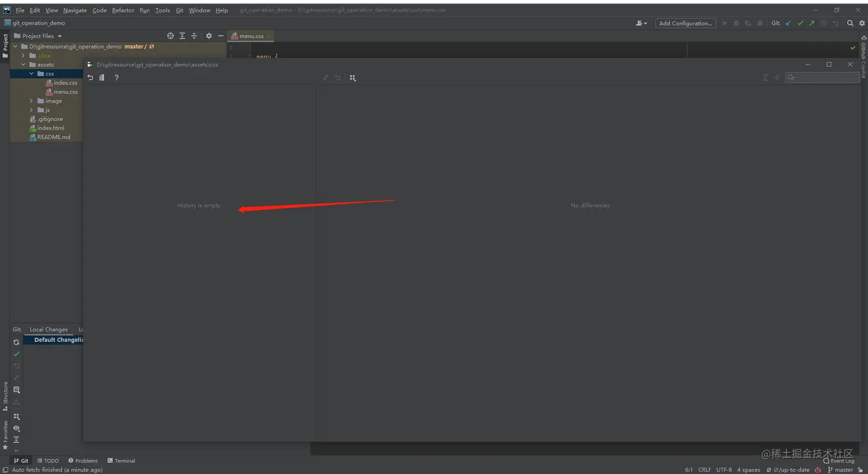Click the Group By icon in the Git panel sidebar
This screenshot has width=868, height=474.
[x=16, y=417]
